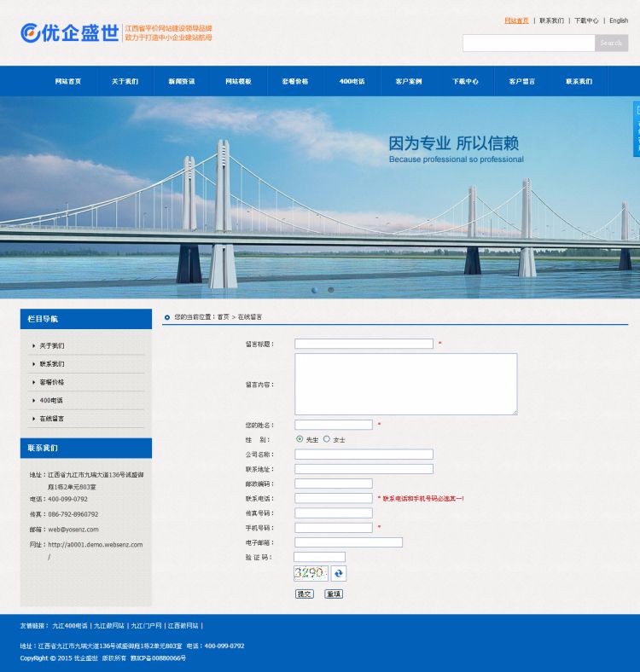
Task: Open 套餐价格 in the navigation bar
Action: (x=295, y=81)
